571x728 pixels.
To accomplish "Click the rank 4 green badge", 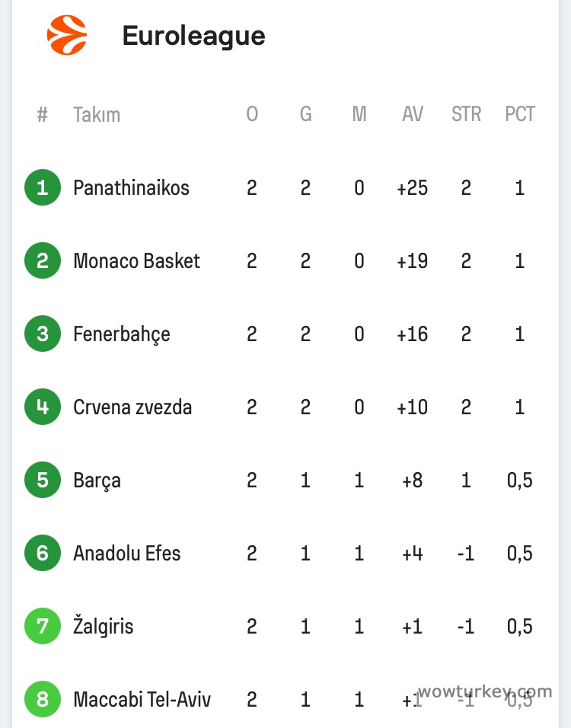I will coord(43,407).
